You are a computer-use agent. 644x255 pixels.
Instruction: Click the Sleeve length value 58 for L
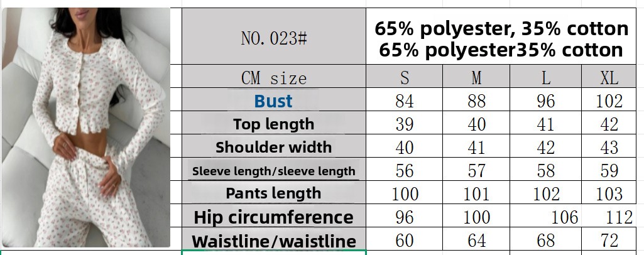tap(546, 171)
